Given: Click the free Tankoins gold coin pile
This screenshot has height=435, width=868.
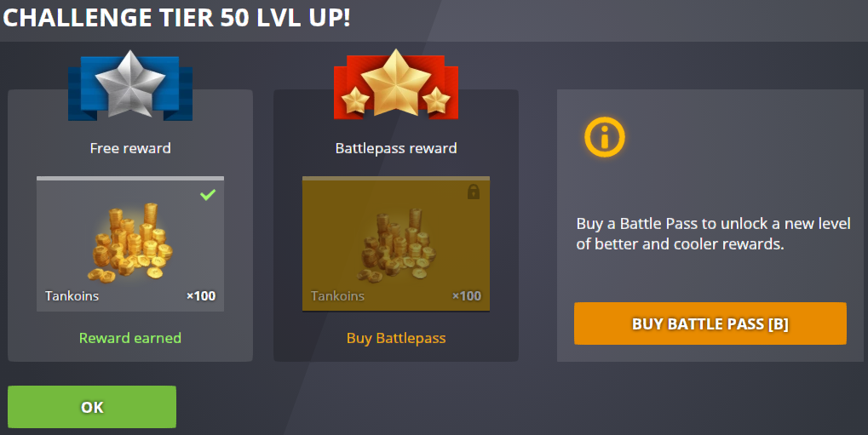Looking at the screenshot, I should tap(130, 243).
